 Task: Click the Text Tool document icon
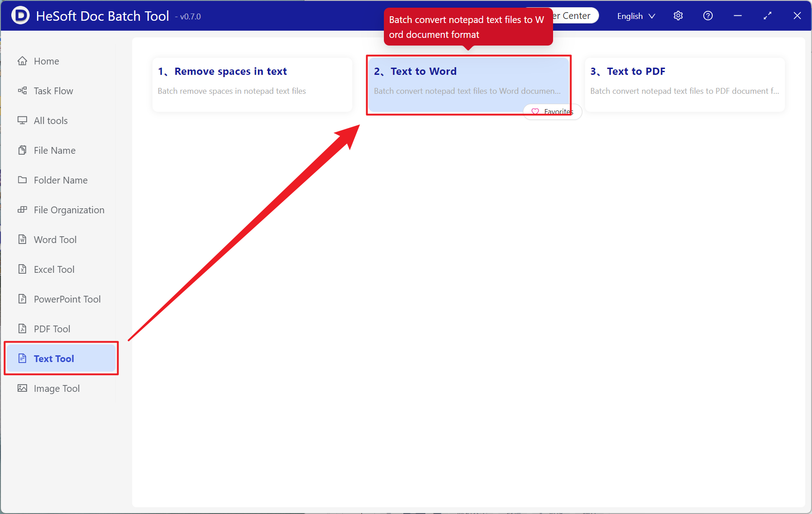click(22, 358)
